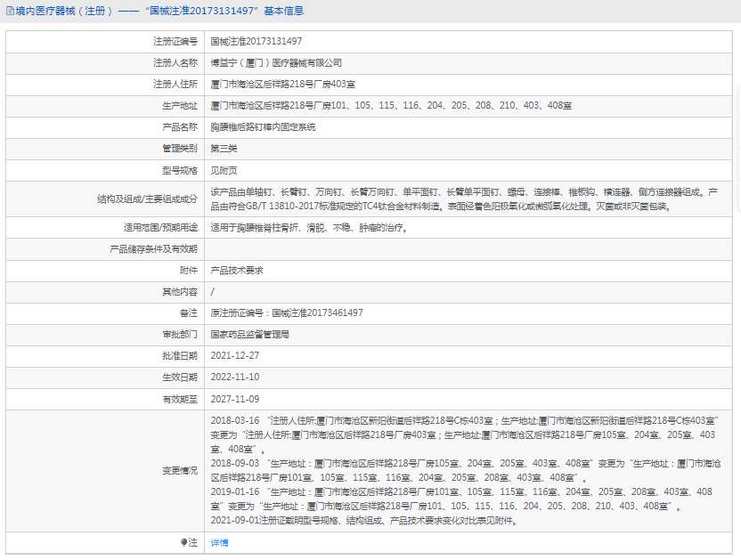This screenshot has width=741, height=560.
Task: Click the 适用范围/预期用途 label
Action: [160, 228]
